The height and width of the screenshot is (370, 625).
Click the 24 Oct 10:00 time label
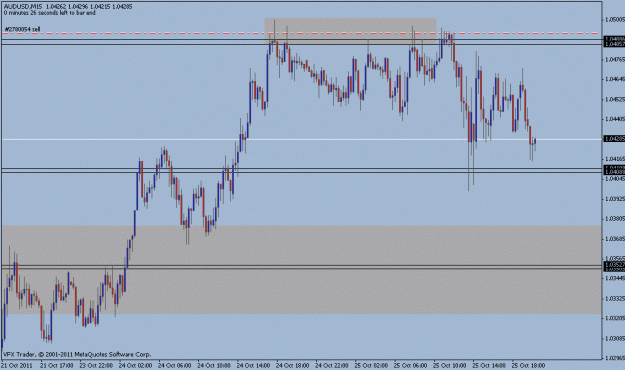pyautogui.click(x=214, y=365)
